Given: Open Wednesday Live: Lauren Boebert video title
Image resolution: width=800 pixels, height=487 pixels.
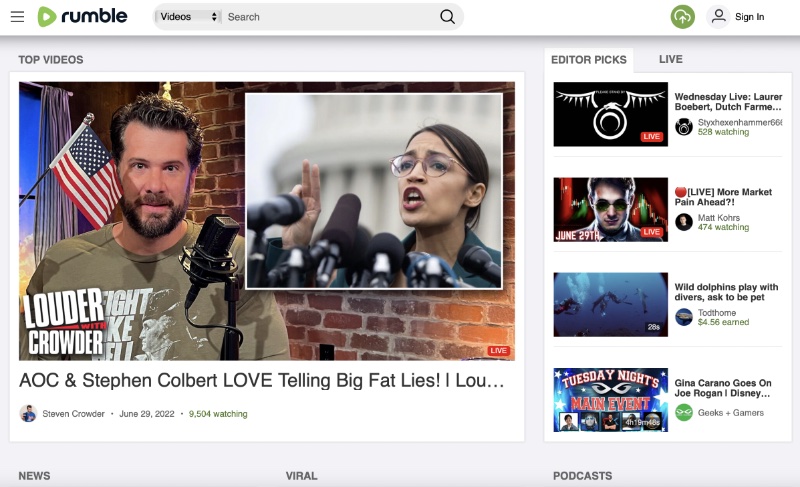Looking at the screenshot, I should pyautogui.click(x=728, y=101).
